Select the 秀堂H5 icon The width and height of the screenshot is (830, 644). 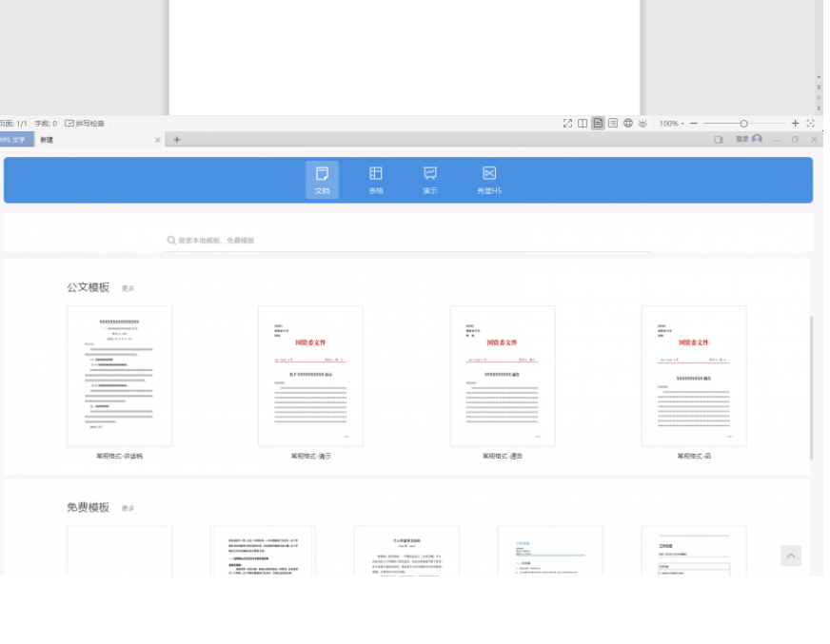point(489,180)
